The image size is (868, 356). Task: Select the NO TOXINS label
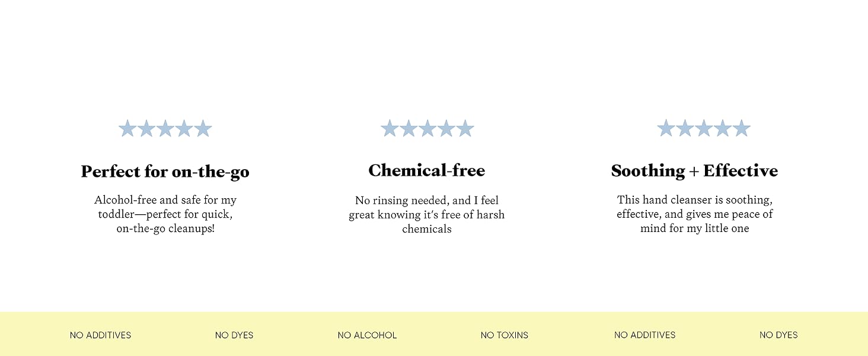click(x=505, y=335)
